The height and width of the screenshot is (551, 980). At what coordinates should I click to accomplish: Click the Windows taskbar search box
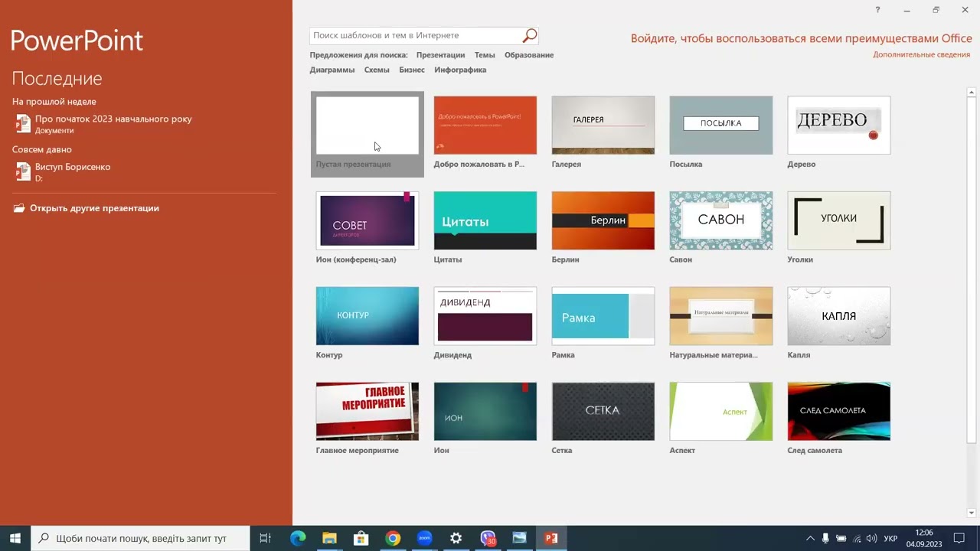(x=140, y=538)
